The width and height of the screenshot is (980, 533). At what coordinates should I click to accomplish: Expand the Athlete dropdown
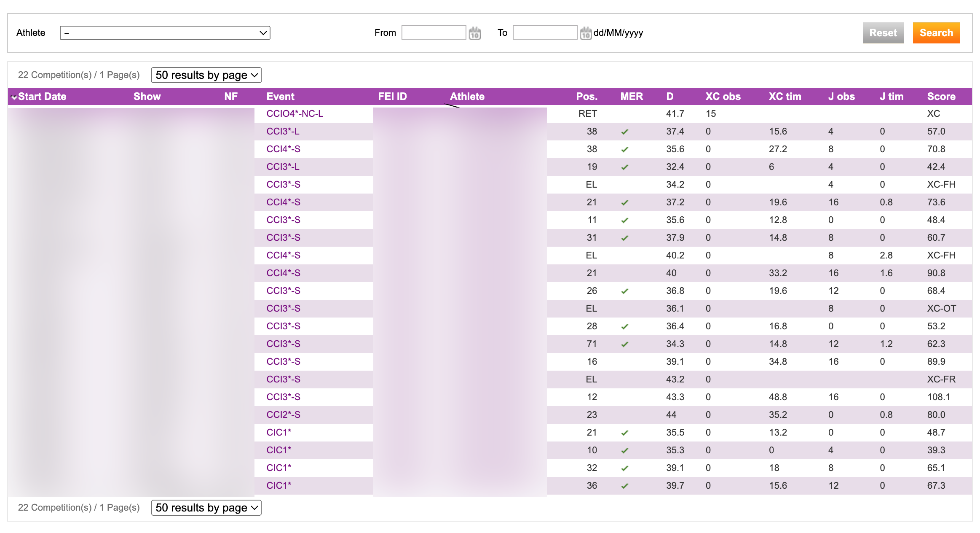tap(165, 33)
